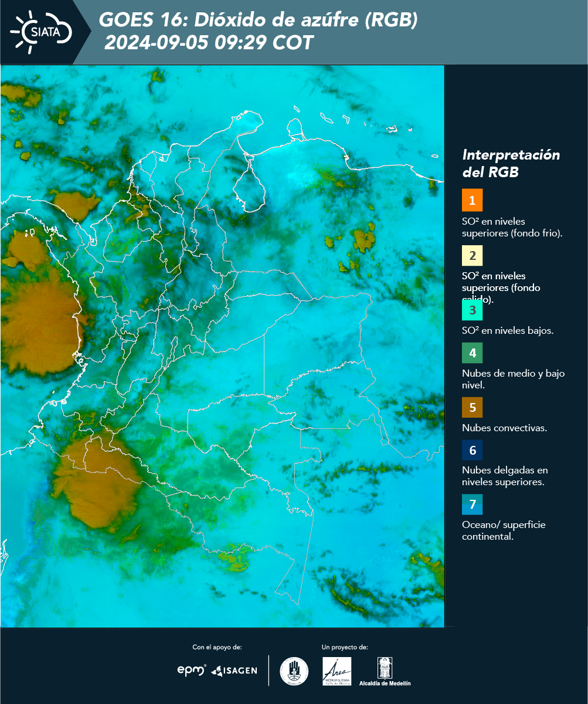The height and width of the screenshot is (704, 588).
Task: Click the timestamp '2024-09-05 09:29 COT'
Action: tap(209, 43)
